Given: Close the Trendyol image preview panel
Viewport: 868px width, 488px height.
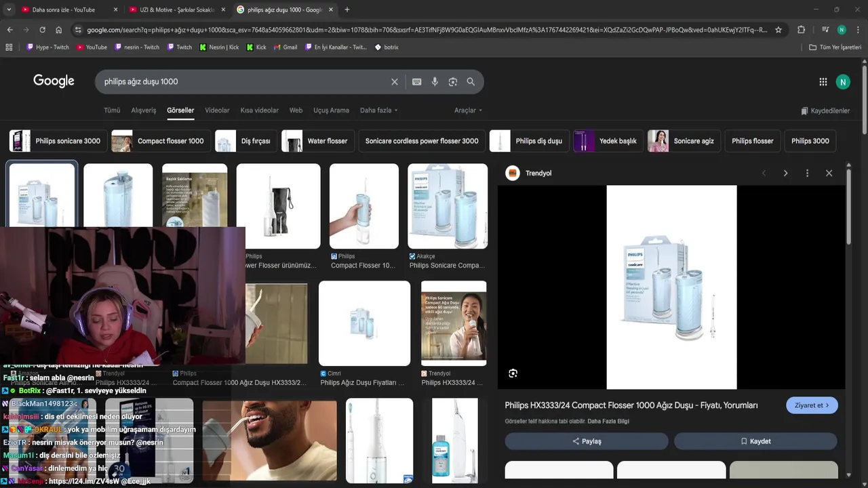Looking at the screenshot, I should (829, 174).
